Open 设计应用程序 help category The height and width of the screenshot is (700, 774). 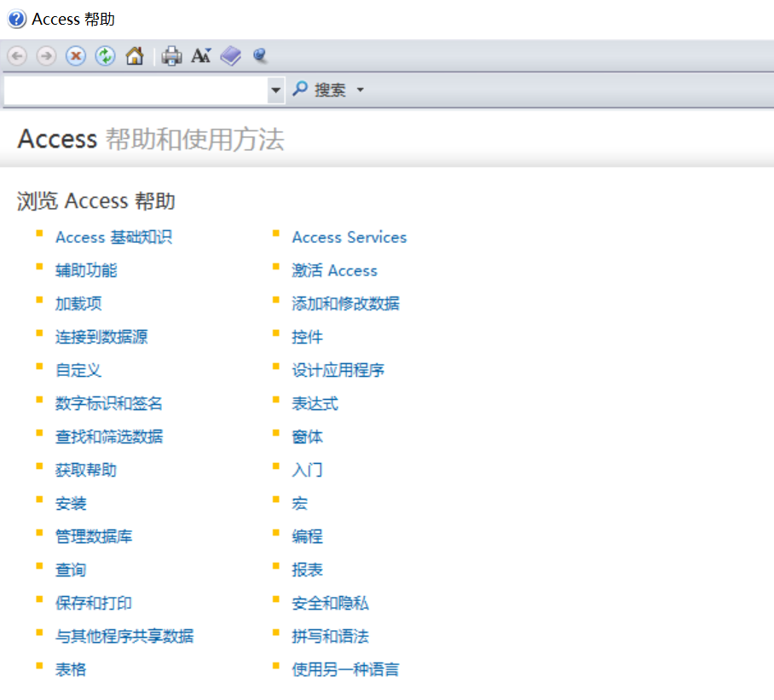tap(338, 370)
